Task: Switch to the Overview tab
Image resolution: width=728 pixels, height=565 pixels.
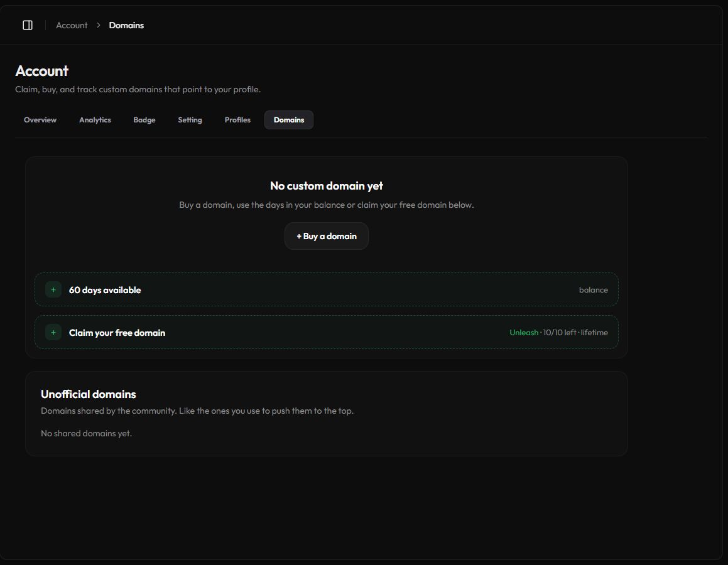Action: click(x=40, y=120)
